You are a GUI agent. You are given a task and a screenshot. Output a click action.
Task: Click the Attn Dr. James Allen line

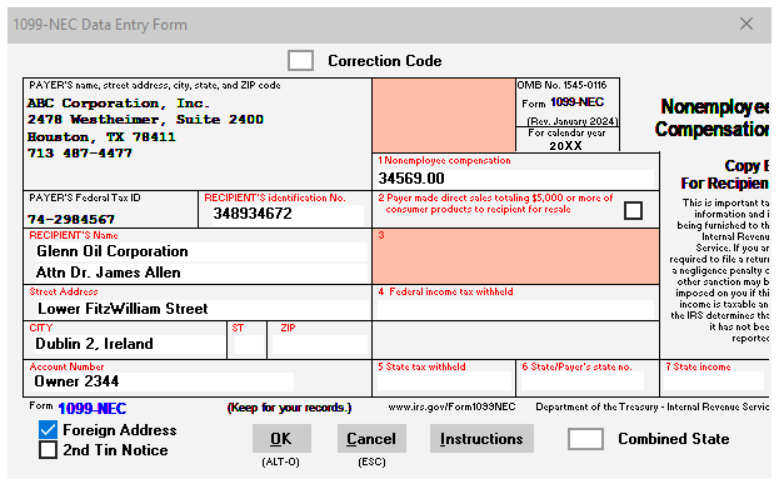[x=198, y=272]
